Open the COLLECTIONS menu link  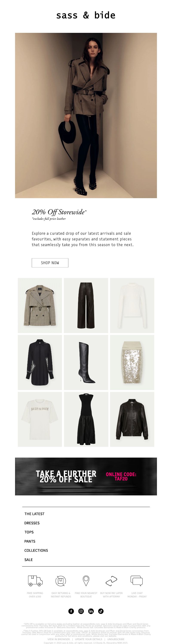pyautogui.click(x=36, y=550)
